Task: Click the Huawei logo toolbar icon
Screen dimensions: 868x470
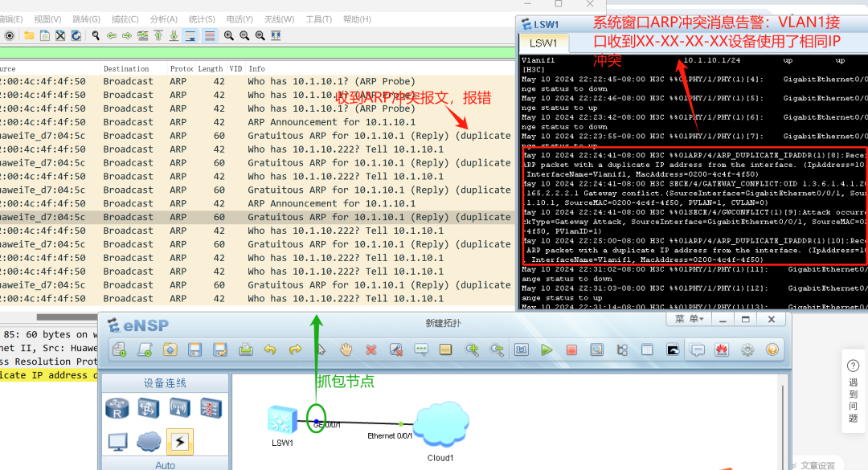Action: tap(722, 349)
